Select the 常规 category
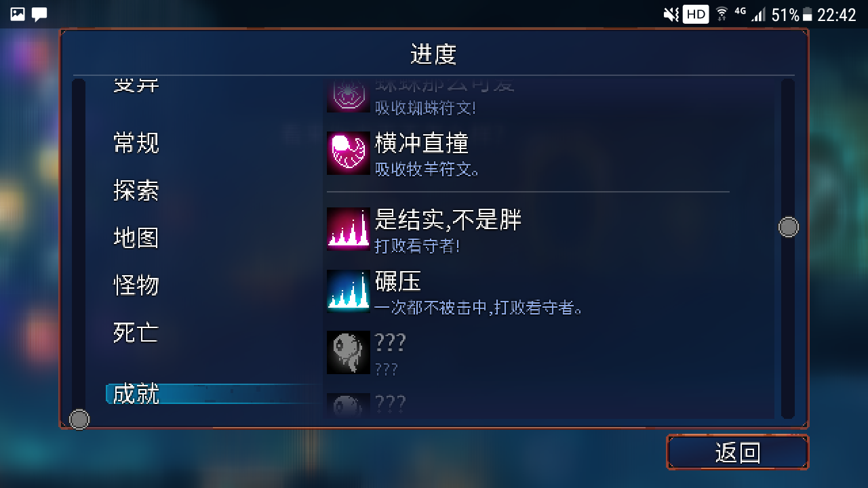 point(136,143)
